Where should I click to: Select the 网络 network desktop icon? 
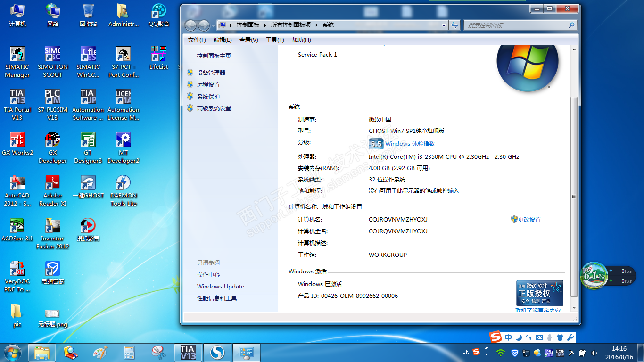52,15
